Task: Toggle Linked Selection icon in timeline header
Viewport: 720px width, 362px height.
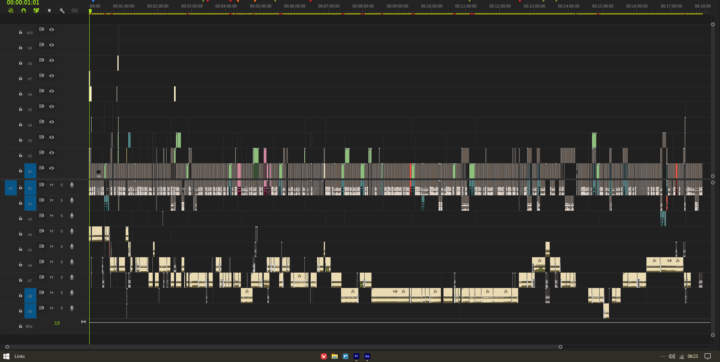Action: pos(36,10)
